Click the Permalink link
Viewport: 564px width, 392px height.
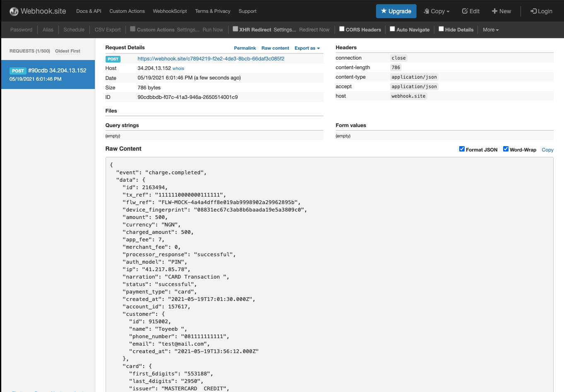pyautogui.click(x=245, y=48)
